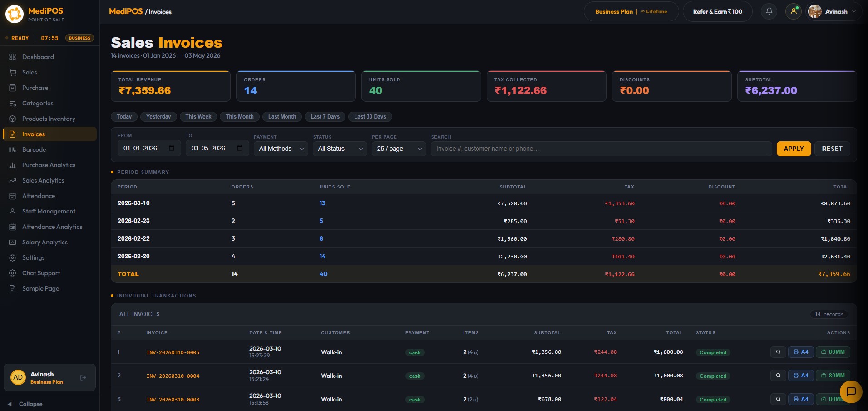
Task: Open Dashboard from the sidebar
Action: tap(50, 57)
